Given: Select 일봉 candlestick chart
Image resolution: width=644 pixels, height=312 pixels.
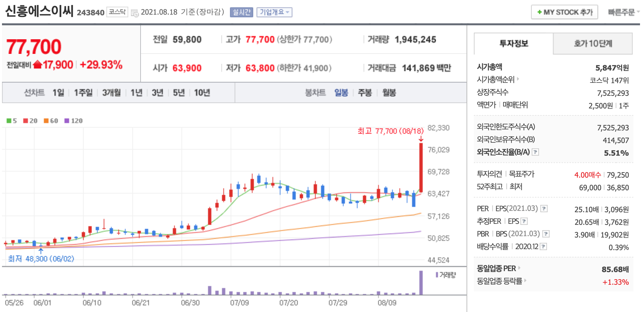Looking at the screenshot, I should pyautogui.click(x=341, y=92).
